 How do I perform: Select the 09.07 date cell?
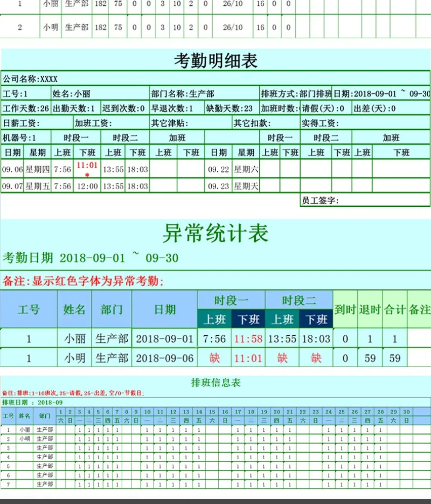tap(12, 186)
